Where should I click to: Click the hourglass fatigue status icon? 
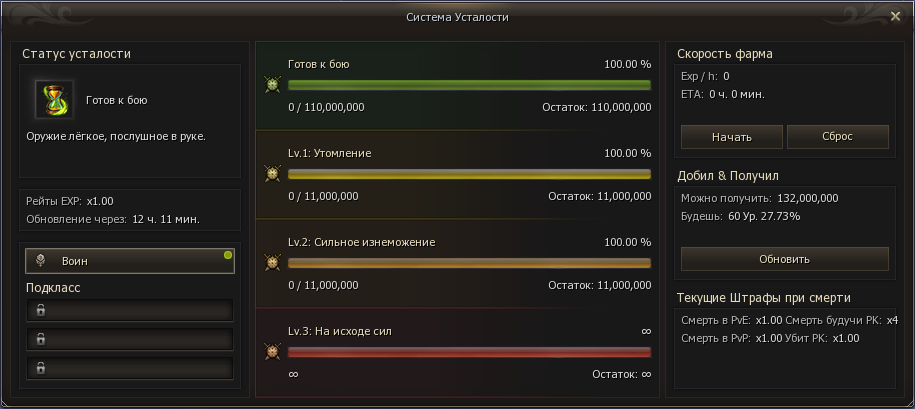pos(52,99)
